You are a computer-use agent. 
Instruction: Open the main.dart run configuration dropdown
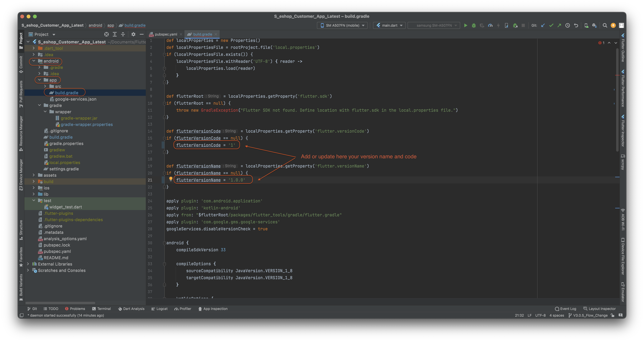pyautogui.click(x=389, y=25)
